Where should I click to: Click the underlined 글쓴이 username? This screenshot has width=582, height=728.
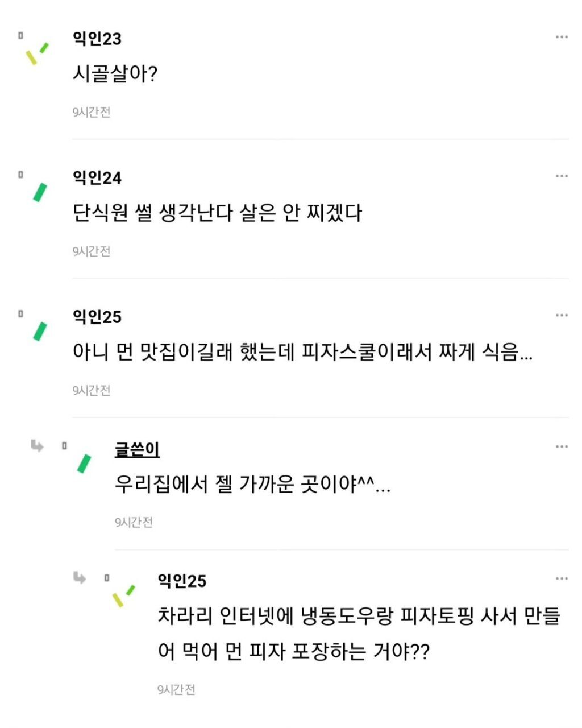(x=137, y=449)
